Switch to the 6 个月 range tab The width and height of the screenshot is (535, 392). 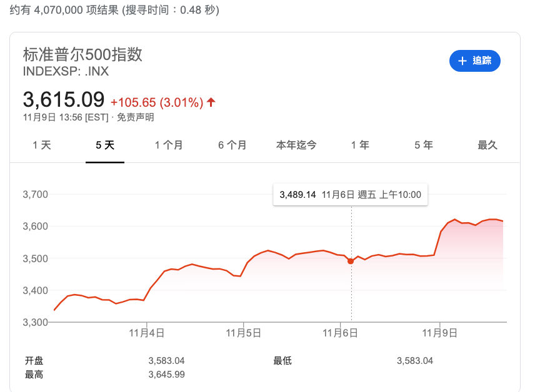[232, 145]
